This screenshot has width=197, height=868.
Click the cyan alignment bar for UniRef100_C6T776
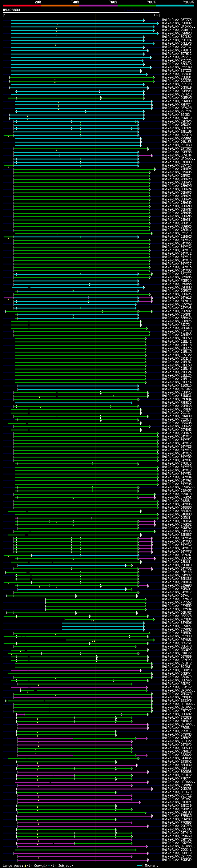coord(78,20)
